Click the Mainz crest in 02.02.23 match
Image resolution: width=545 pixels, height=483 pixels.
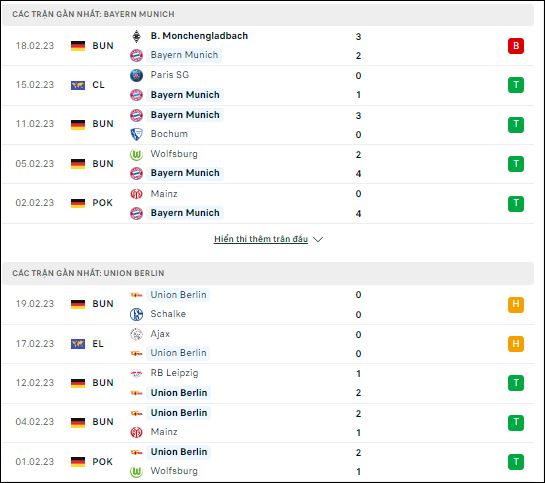pyautogui.click(x=136, y=194)
